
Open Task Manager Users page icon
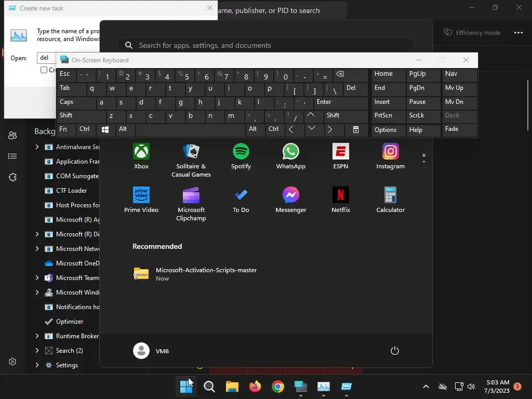click(12, 136)
